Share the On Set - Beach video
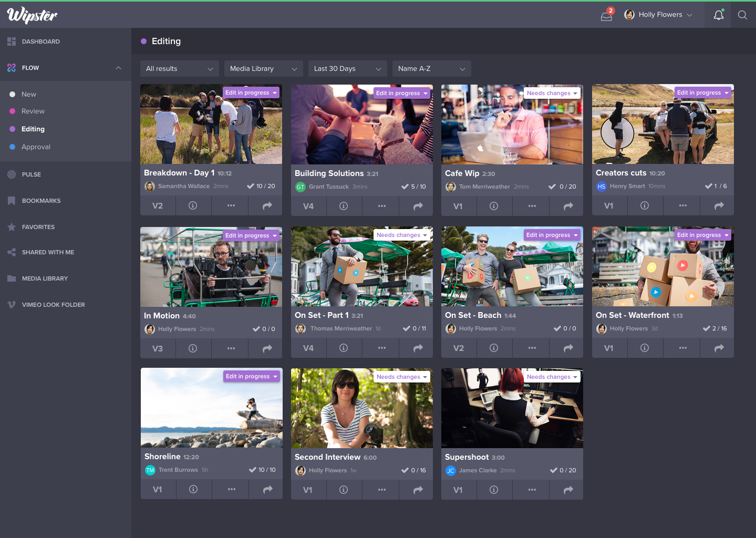The image size is (756, 538). (568, 348)
